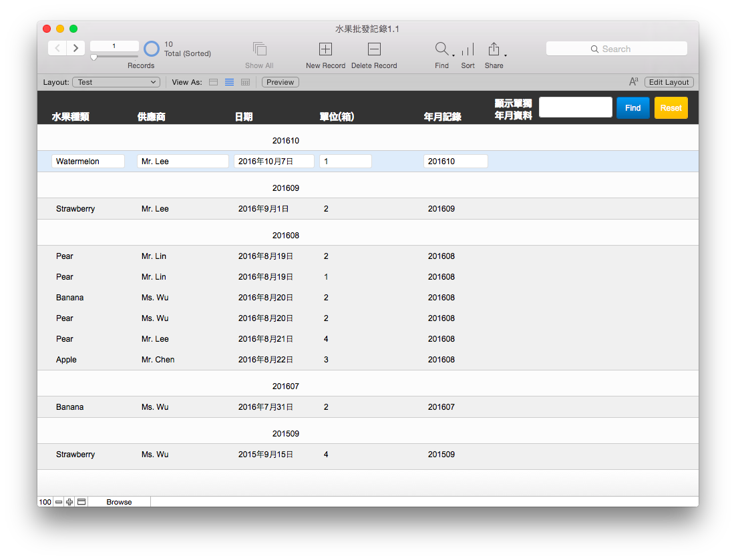Zoom out using the status bar minus
The image size is (736, 560).
(x=59, y=502)
